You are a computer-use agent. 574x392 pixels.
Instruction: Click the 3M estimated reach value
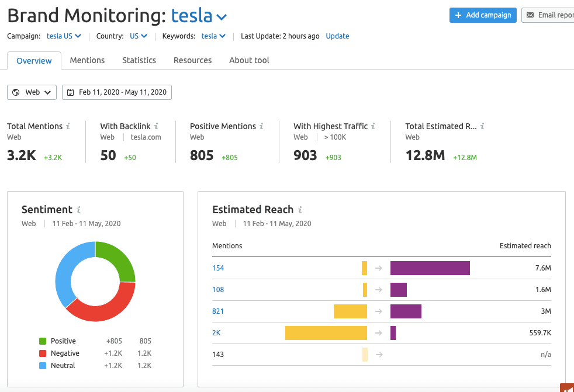[546, 311]
